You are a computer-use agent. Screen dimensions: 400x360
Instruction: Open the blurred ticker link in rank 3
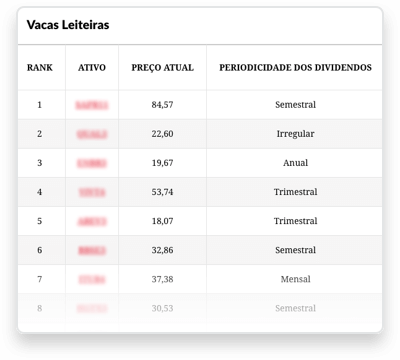(92, 163)
